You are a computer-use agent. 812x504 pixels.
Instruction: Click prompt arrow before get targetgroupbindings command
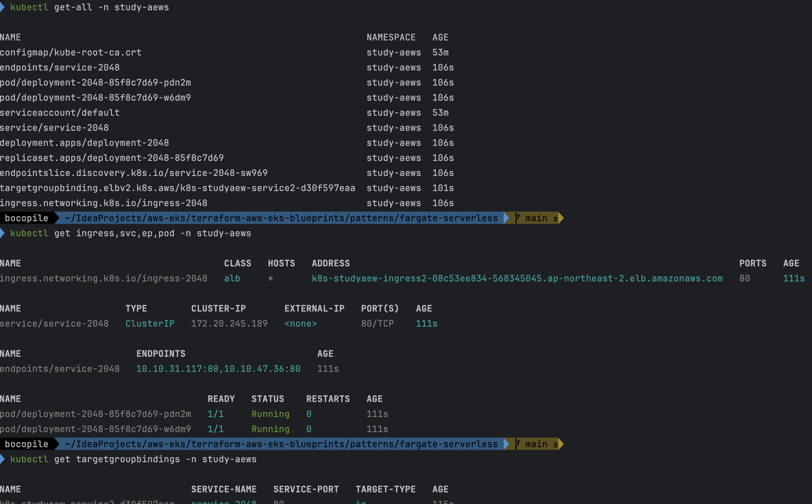(x=2, y=459)
